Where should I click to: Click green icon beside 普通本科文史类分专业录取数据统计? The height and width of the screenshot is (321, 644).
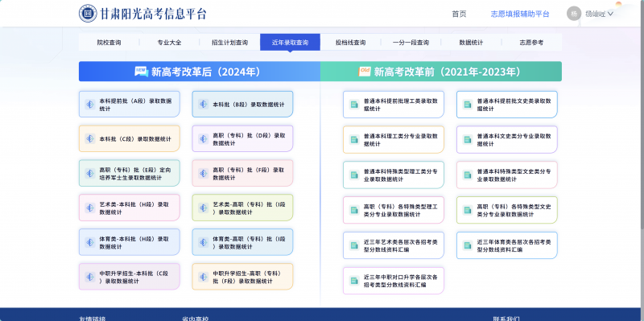pos(468,139)
